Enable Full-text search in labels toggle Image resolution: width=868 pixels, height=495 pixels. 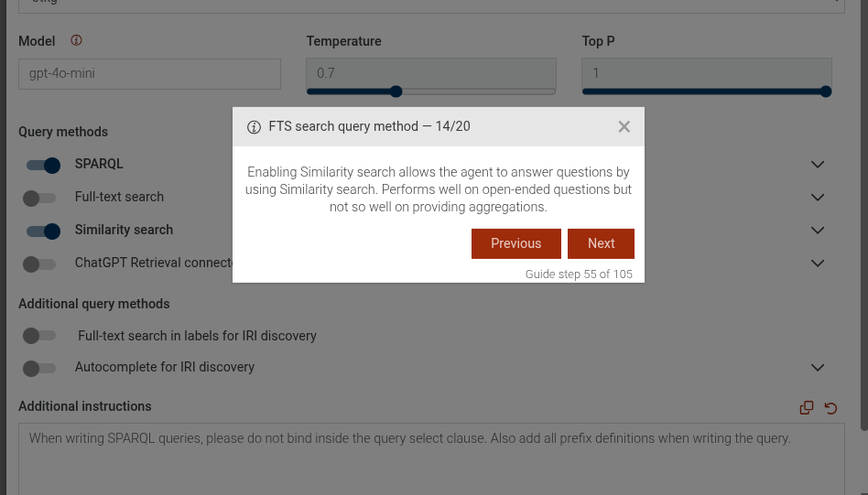(x=39, y=336)
